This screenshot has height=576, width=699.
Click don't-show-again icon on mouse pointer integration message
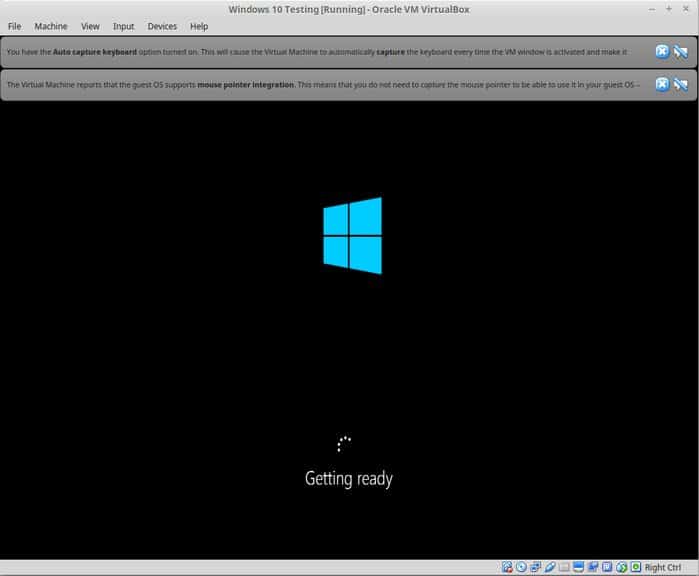[681, 84]
